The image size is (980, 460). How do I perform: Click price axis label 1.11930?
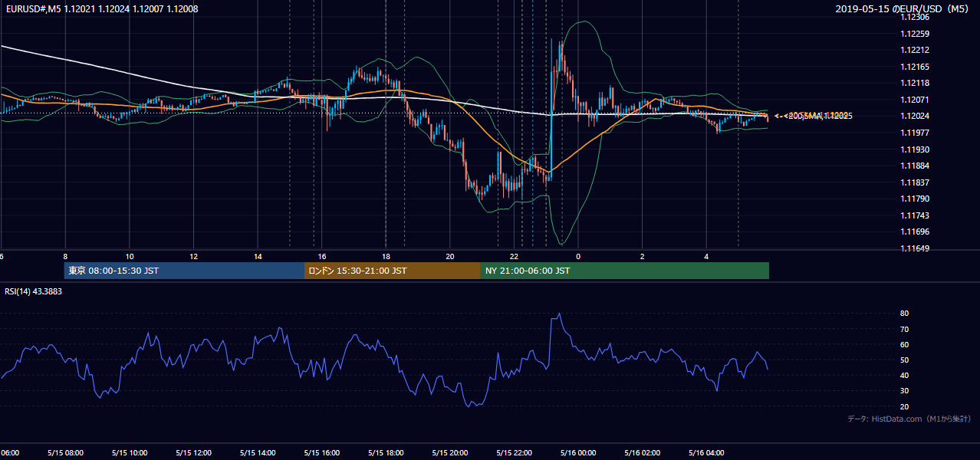tap(914, 149)
